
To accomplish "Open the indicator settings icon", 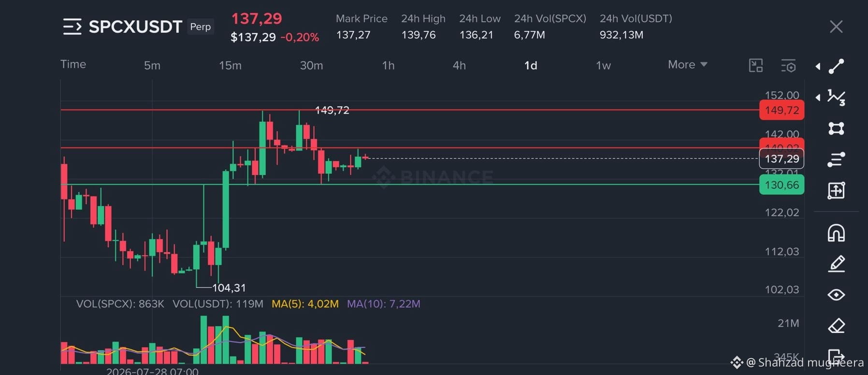I will pyautogui.click(x=788, y=65).
